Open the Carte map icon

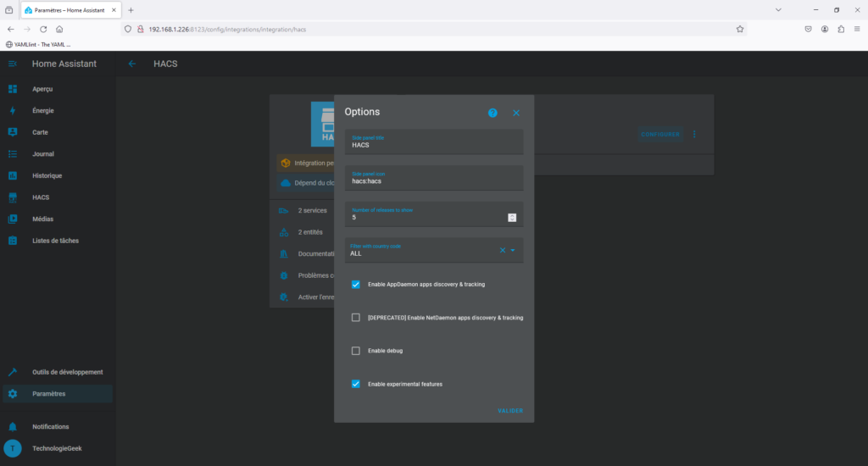click(12, 132)
